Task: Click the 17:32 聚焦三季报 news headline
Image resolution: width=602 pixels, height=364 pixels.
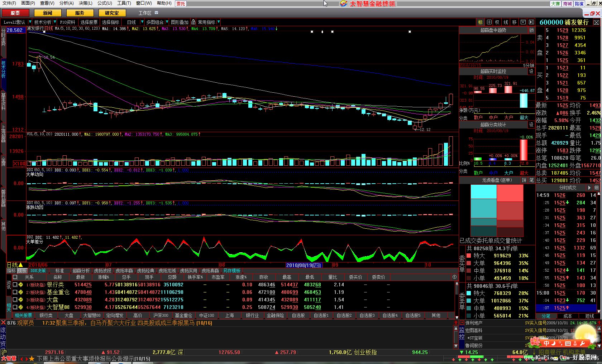Action: (127, 323)
